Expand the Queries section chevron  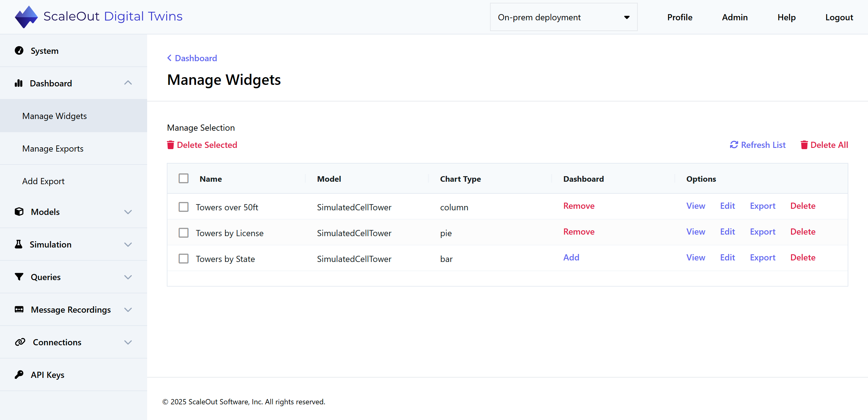[128, 277]
